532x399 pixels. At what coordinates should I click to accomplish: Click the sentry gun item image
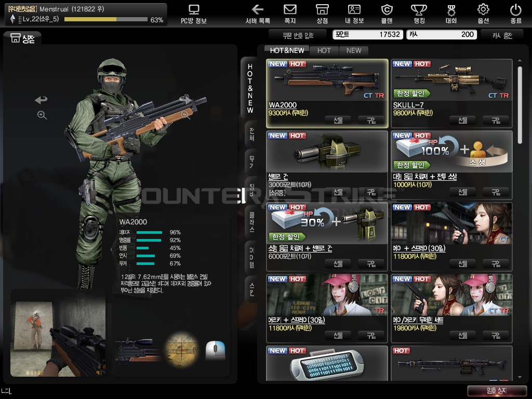point(327,152)
